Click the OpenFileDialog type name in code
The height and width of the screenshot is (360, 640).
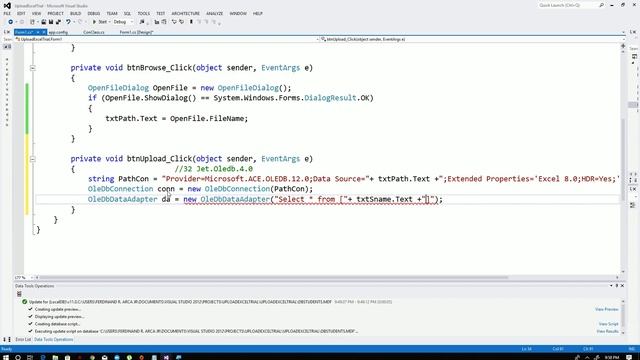(118, 88)
